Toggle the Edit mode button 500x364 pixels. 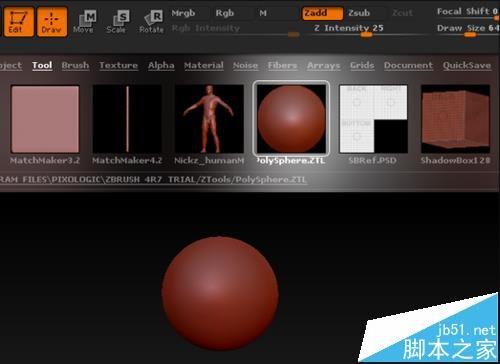tap(19, 22)
